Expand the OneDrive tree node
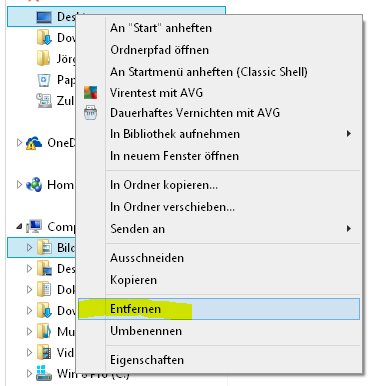Screen dimensions: 383x386 19,143
